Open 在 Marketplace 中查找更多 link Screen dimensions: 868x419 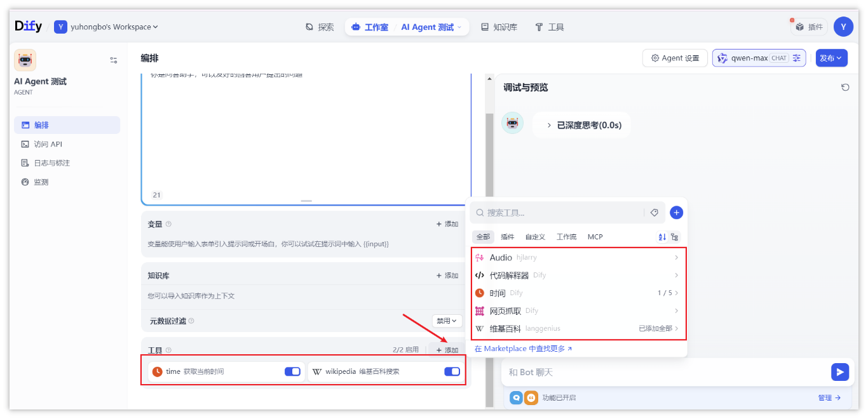[524, 349]
